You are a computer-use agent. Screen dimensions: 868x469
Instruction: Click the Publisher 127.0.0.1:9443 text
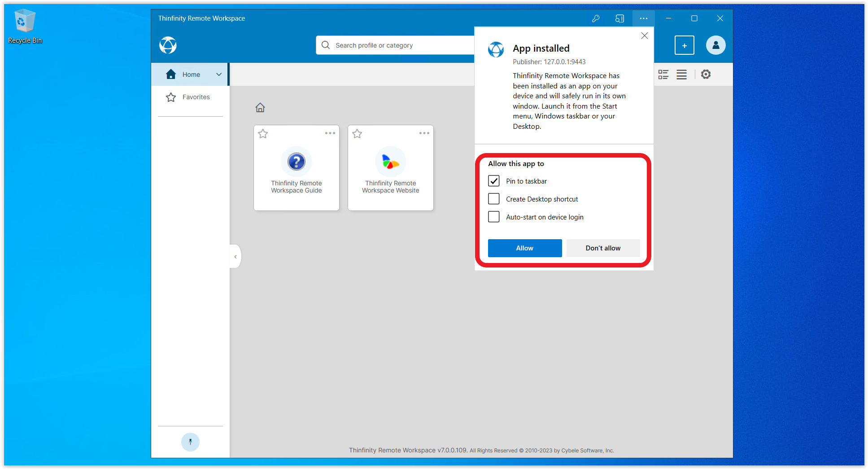(x=549, y=62)
